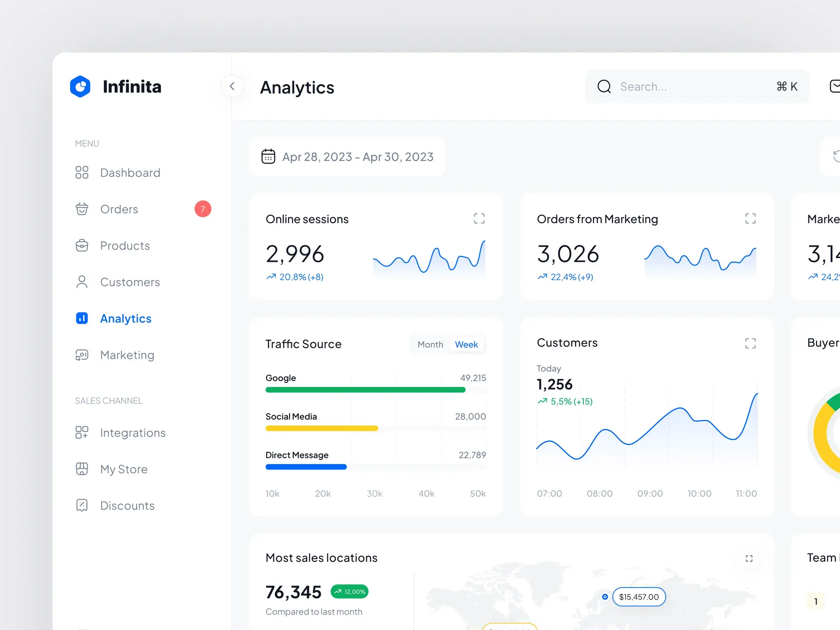Click the green 12.00% growth badge

click(x=350, y=591)
